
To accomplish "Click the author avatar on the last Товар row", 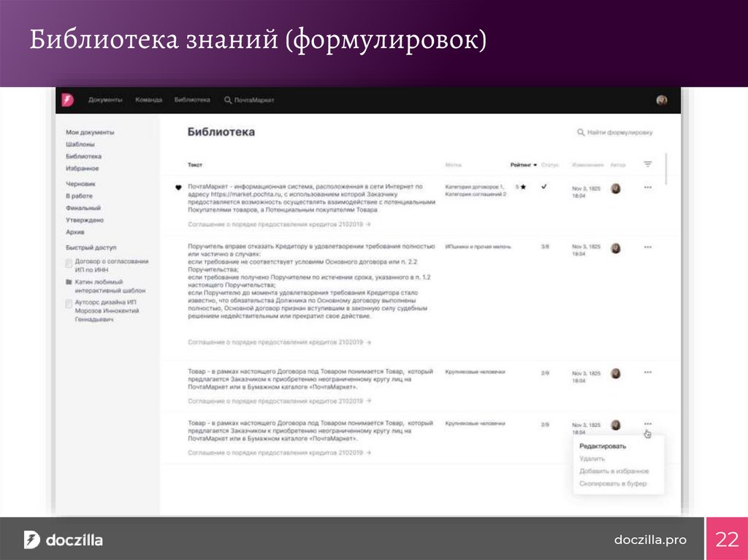I will tap(616, 425).
